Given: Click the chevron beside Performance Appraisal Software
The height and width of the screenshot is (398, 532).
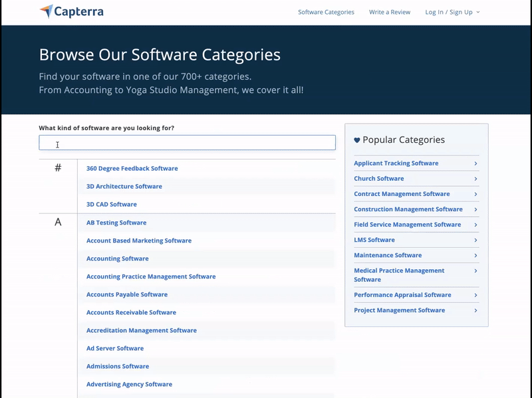Looking at the screenshot, I should pyautogui.click(x=475, y=295).
